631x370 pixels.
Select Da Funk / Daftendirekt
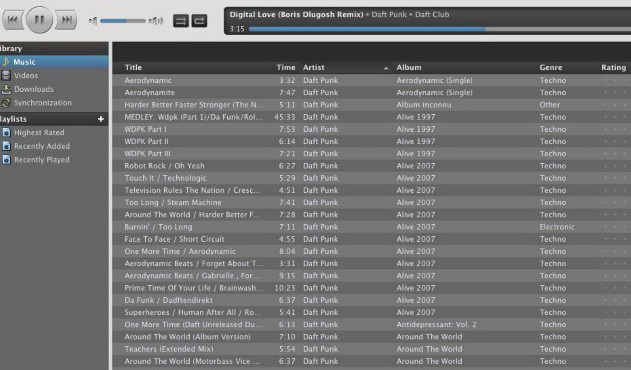pyautogui.click(x=372, y=300)
